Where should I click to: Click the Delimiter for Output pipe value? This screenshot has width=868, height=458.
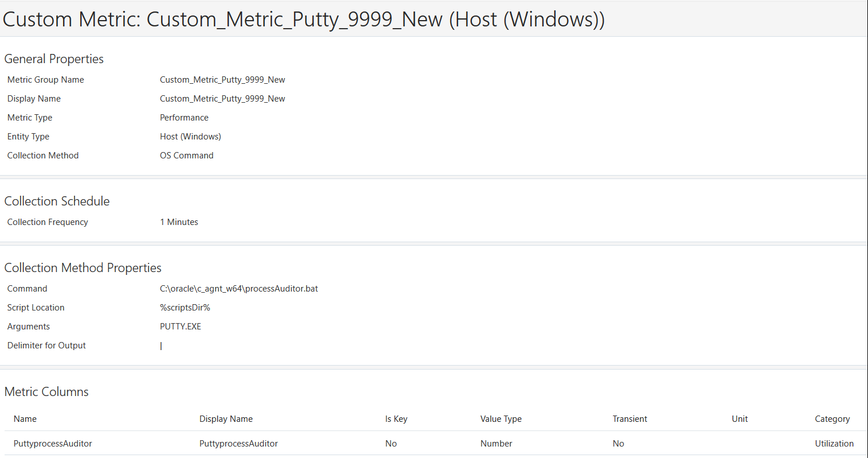click(161, 346)
